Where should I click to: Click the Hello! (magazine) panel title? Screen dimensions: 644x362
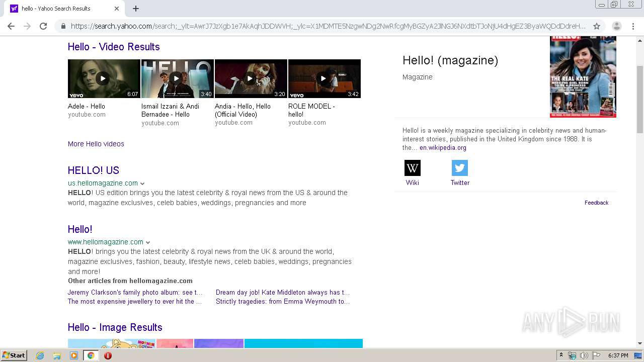pyautogui.click(x=450, y=60)
